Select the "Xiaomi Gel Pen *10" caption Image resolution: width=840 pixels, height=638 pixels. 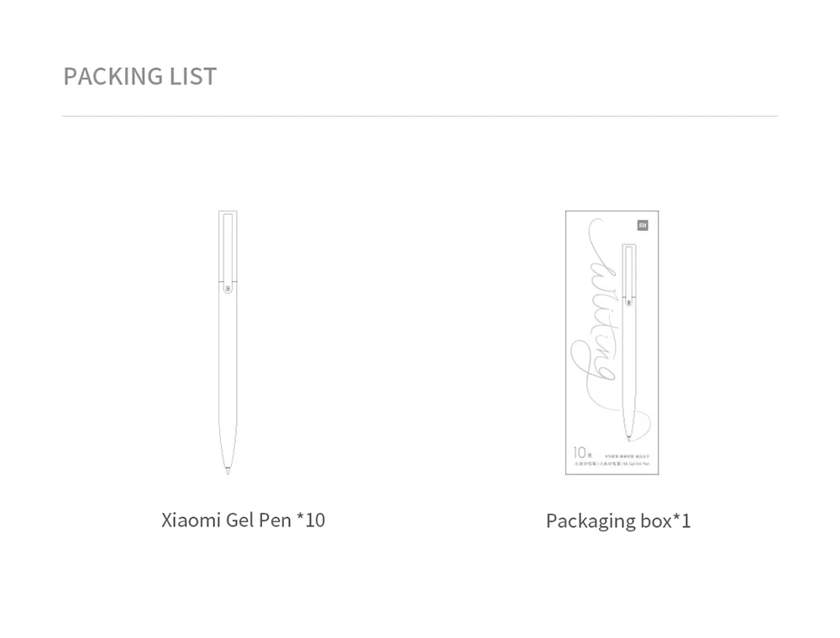(244, 520)
